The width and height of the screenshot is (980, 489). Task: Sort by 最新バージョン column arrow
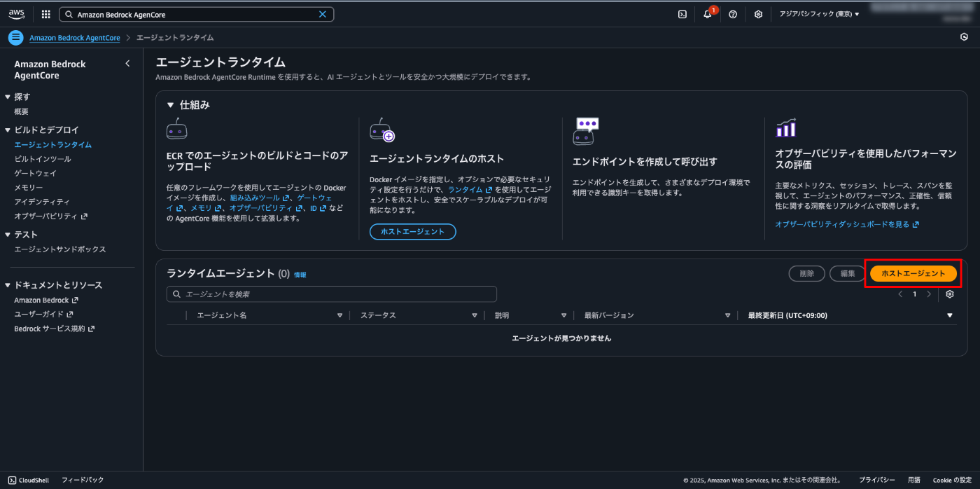(728, 316)
